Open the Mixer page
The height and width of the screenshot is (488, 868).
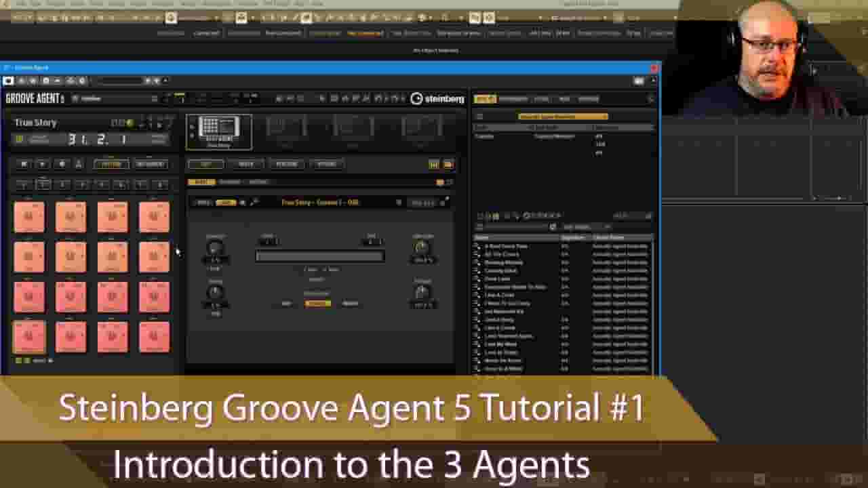(x=246, y=164)
